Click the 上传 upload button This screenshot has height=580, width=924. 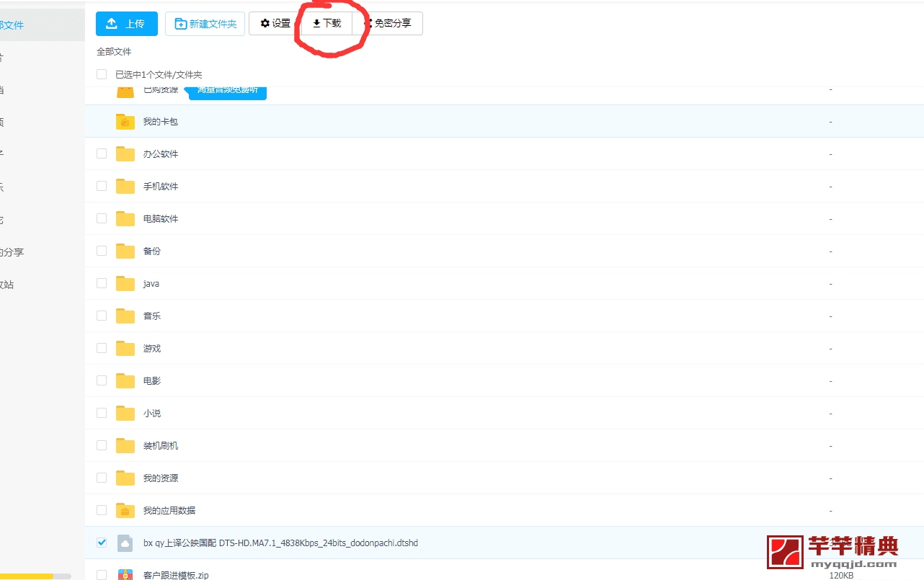(x=127, y=24)
